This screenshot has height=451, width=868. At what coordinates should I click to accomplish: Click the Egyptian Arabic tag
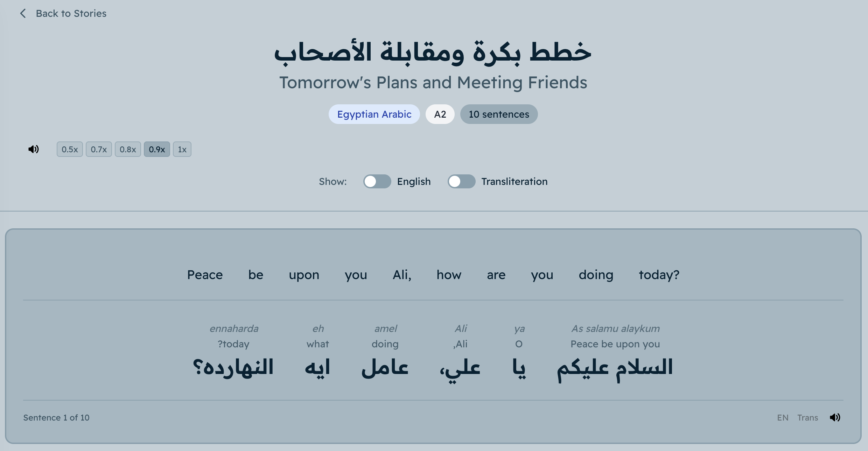coord(374,114)
